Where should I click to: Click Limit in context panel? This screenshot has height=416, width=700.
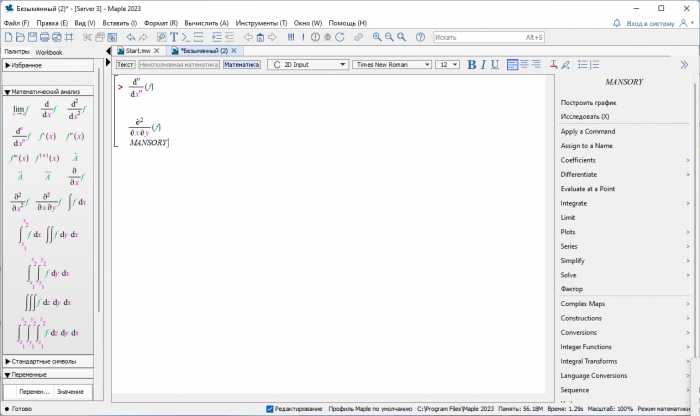[x=568, y=217]
